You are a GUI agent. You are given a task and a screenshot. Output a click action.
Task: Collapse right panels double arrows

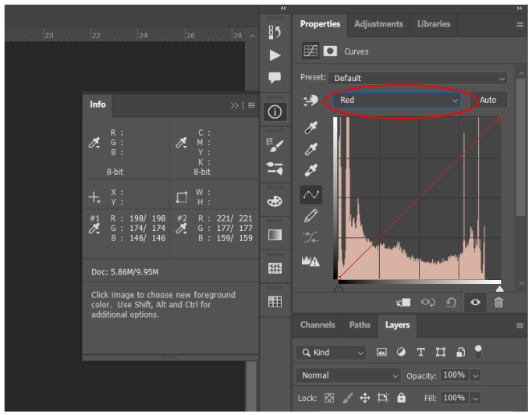click(520, 8)
